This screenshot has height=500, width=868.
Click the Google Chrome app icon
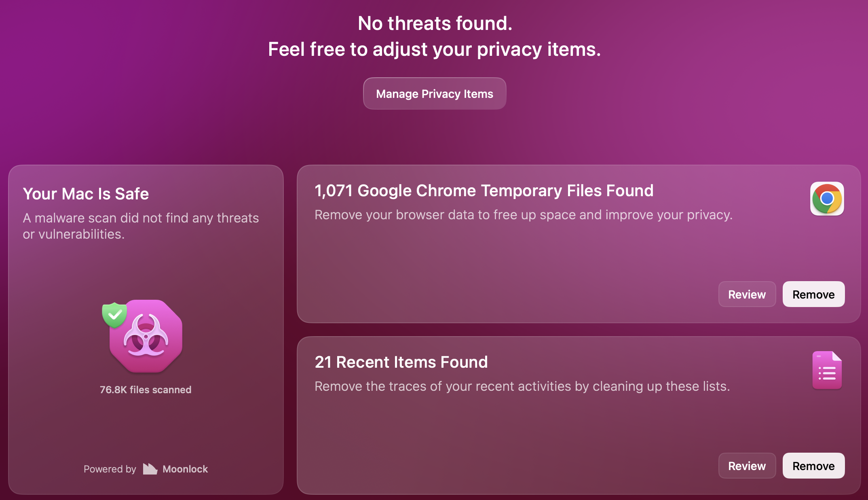pos(827,199)
